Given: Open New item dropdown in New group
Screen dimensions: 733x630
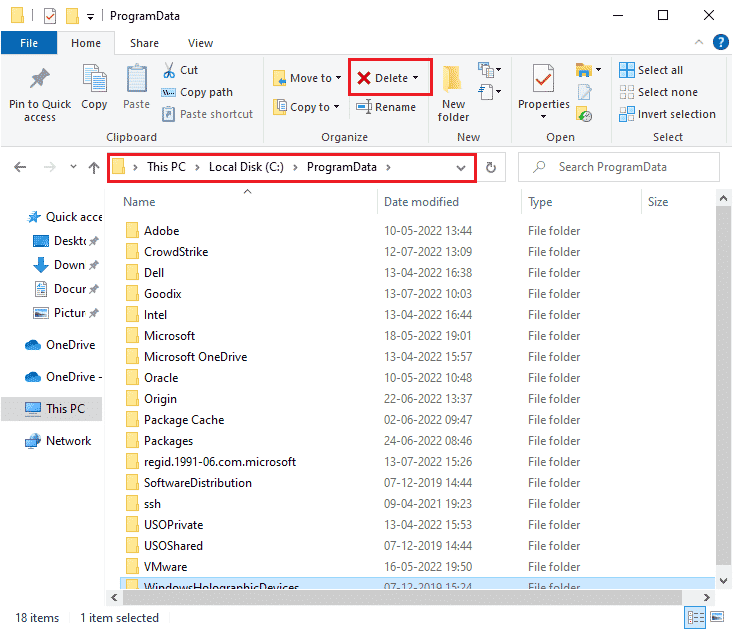Looking at the screenshot, I should coord(489,70).
